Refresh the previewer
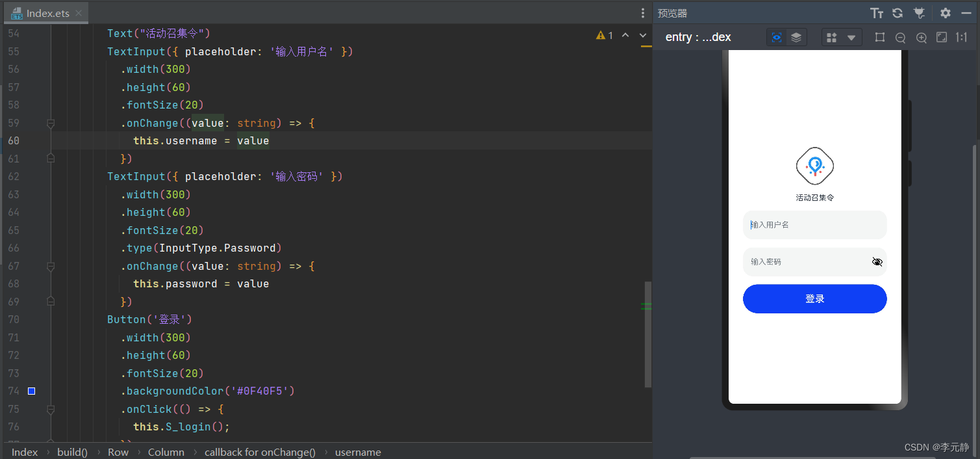The height and width of the screenshot is (459, 980). pos(898,13)
